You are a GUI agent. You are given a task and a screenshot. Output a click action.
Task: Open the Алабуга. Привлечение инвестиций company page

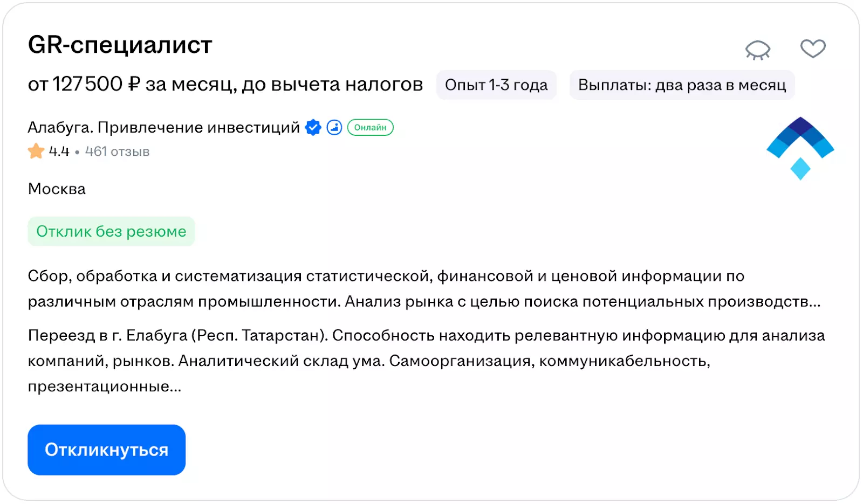[163, 128]
